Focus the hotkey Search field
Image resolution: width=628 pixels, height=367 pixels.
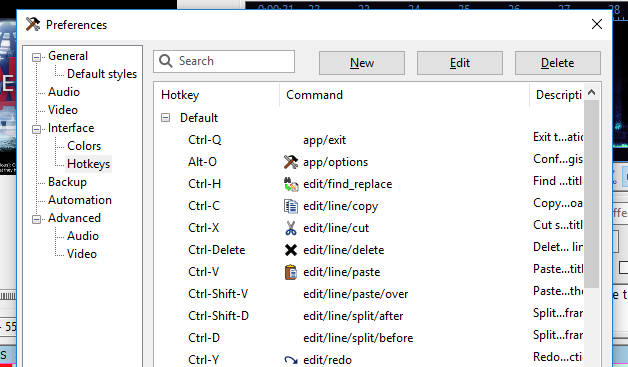tap(224, 61)
